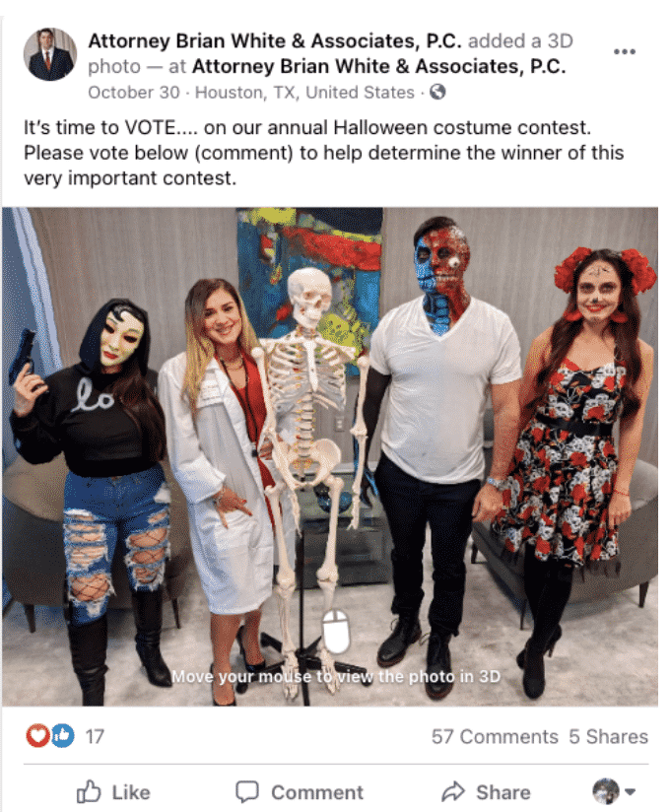The image size is (670, 812).
Task: Click the profile avatar beside dropdown arrow
Action: click(606, 792)
